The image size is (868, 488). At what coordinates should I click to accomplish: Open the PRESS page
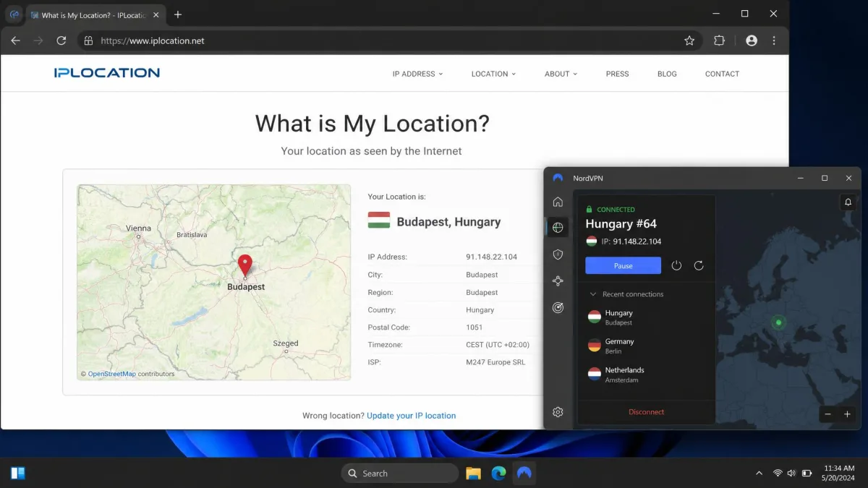pyautogui.click(x=617, y=74)
